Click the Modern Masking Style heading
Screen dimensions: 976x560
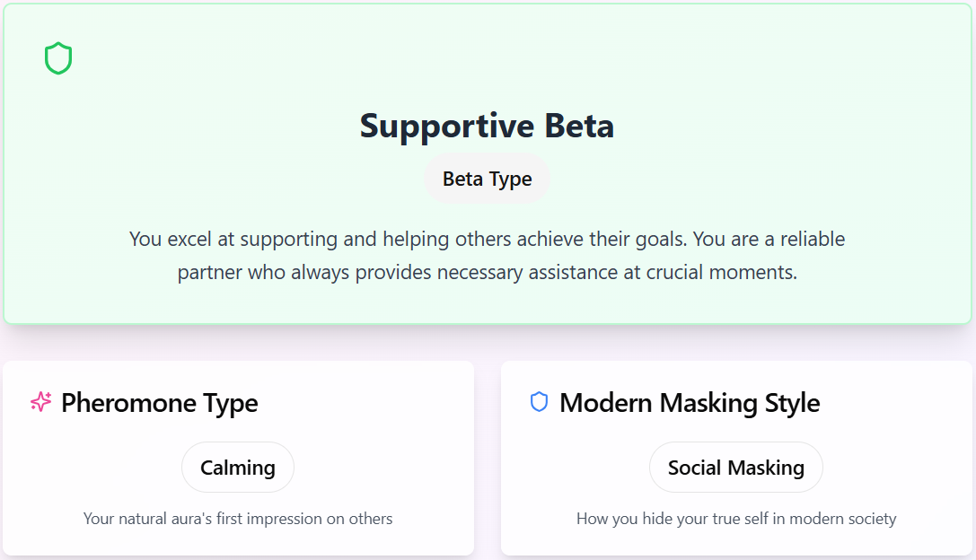[x=690, y=403]
